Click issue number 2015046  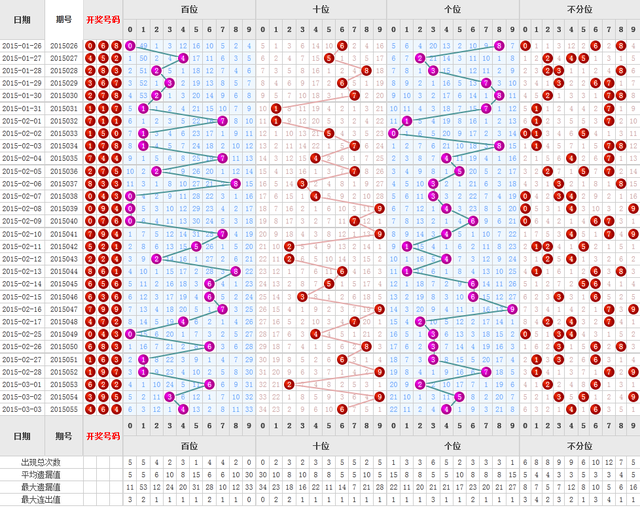point(64,297)
